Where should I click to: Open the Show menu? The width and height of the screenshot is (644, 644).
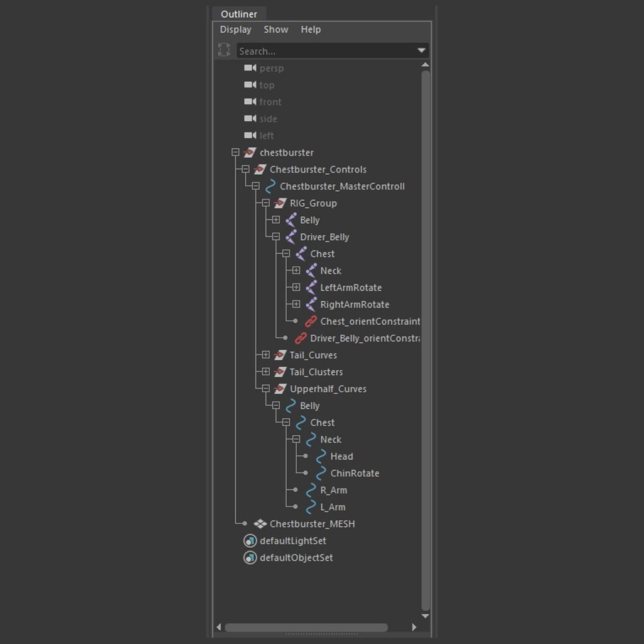point(275,30)
